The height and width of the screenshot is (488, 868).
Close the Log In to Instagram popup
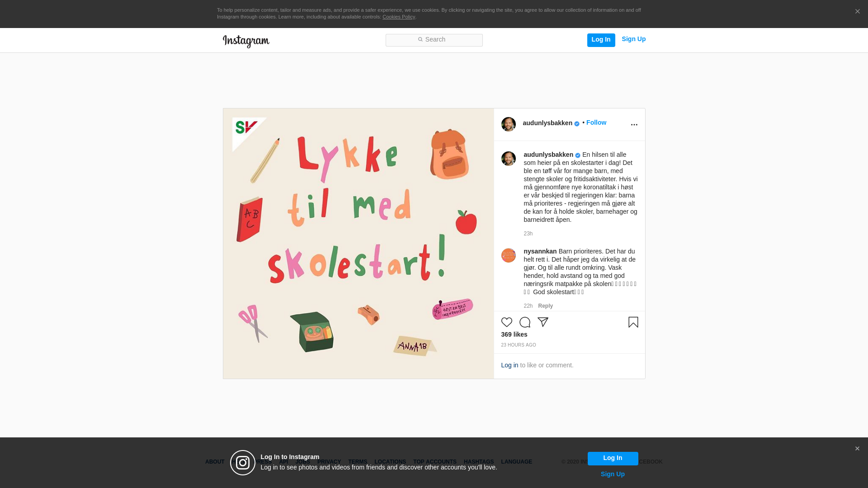(x=857, y=449)
